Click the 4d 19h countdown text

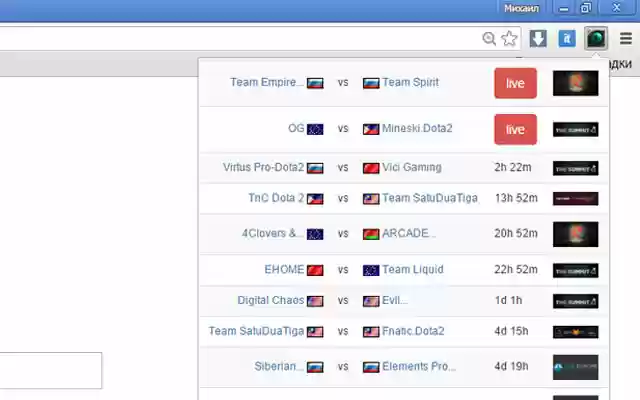point(511,366)
